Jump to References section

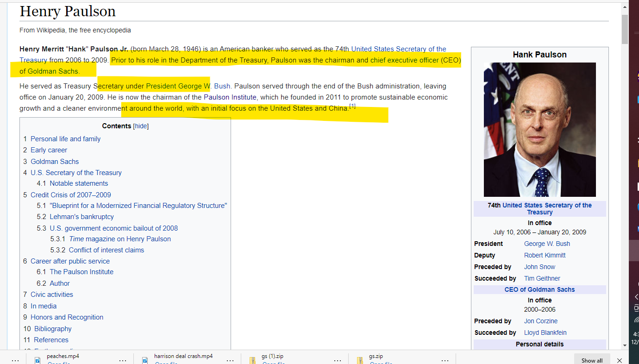point(51,340)
